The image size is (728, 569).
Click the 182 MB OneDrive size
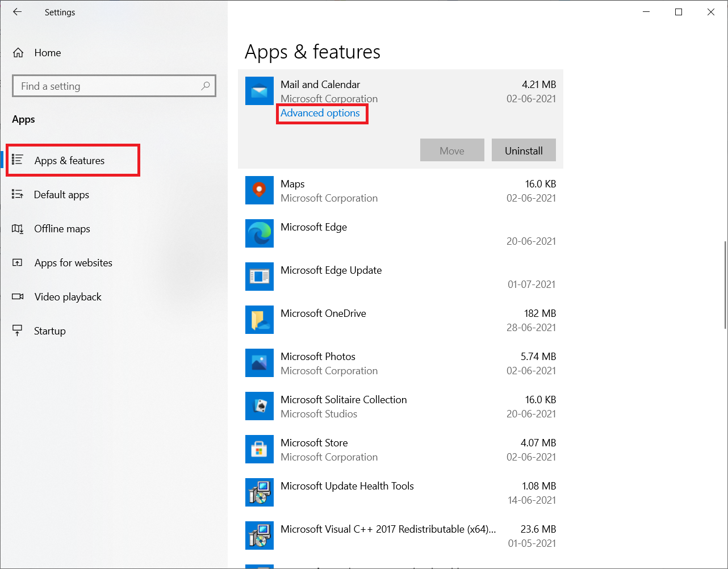click(540, 313)
